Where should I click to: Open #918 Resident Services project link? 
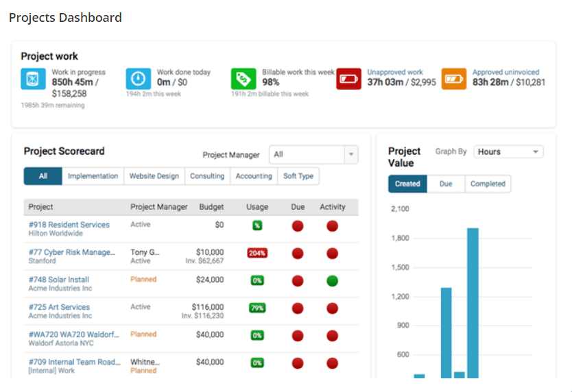click(x=69, y=225)
